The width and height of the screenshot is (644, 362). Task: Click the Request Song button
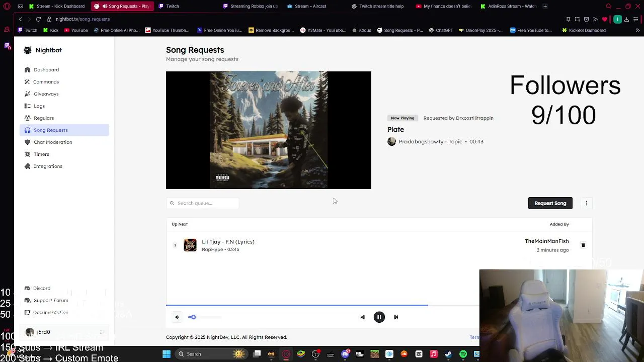pyautogui.click(x=550, y=203)
